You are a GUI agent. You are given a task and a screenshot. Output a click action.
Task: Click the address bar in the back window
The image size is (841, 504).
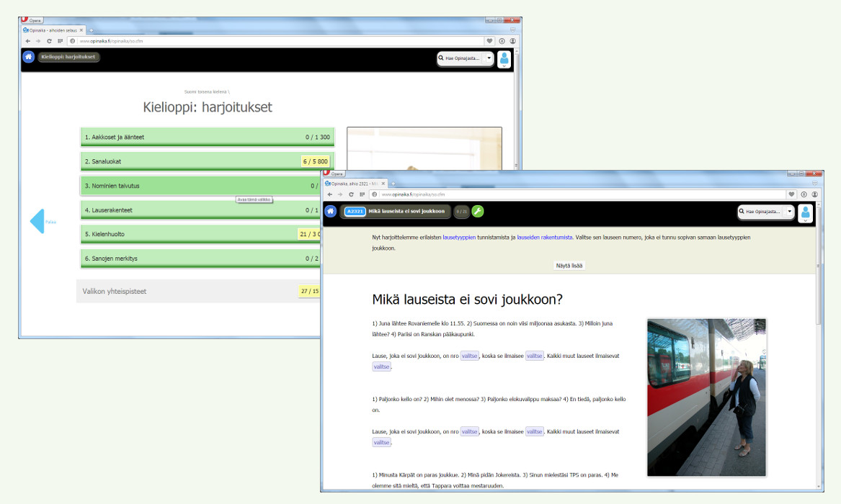pos(280,41)
